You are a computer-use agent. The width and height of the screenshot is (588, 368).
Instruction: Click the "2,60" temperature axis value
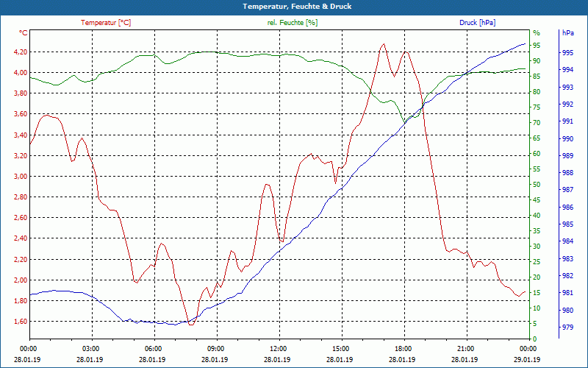point(21,217)
